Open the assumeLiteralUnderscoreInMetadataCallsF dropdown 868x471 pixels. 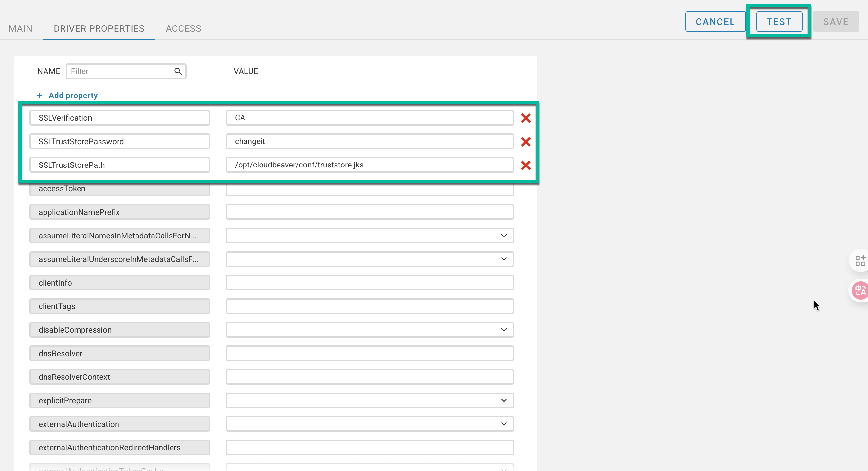[x=503, y=259]
